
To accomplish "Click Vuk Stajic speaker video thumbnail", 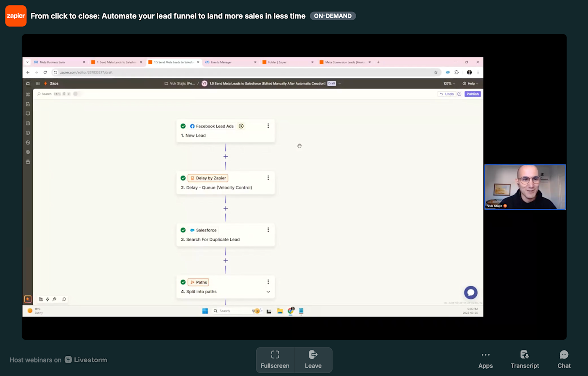I will [525, 187].
